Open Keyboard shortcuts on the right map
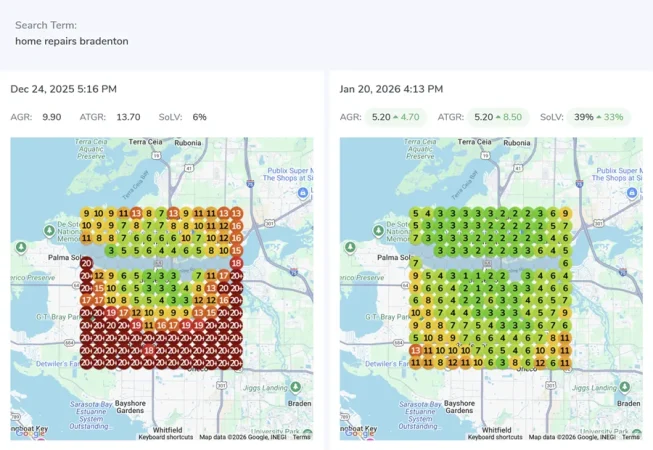Viewport: 653px width, 450px height. point(494,437)
